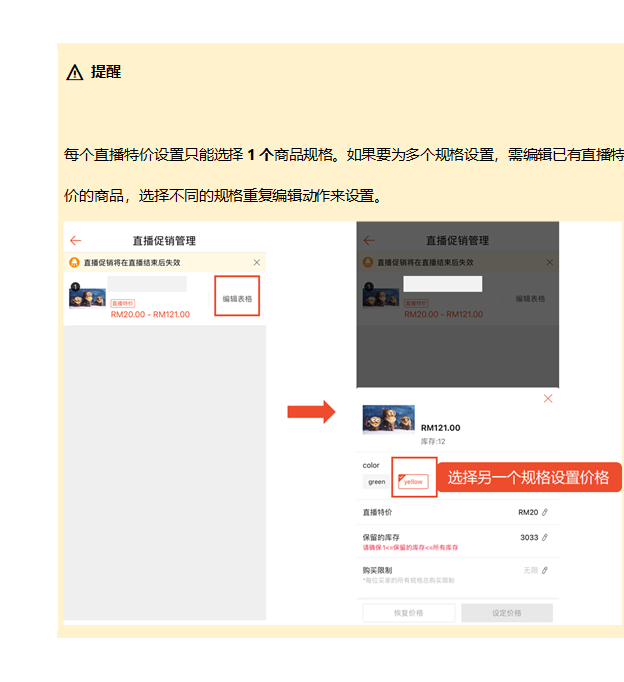This screenshot has width=624, height=682.
Task: Click the red stock validation warning under 保留的库存
Action: click(x=410, y=548)
